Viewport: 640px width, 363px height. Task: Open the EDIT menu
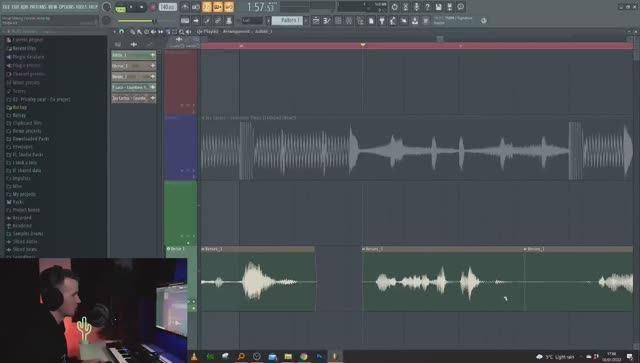(16, 7)
